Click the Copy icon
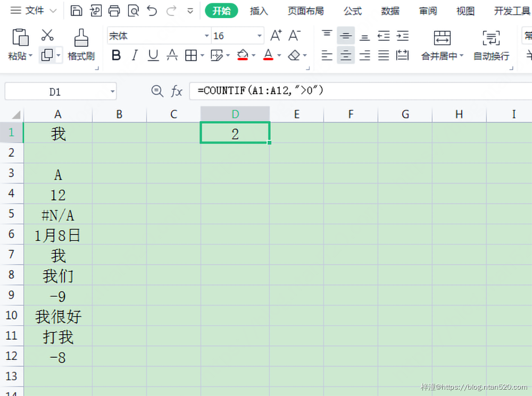 point(47,55)
